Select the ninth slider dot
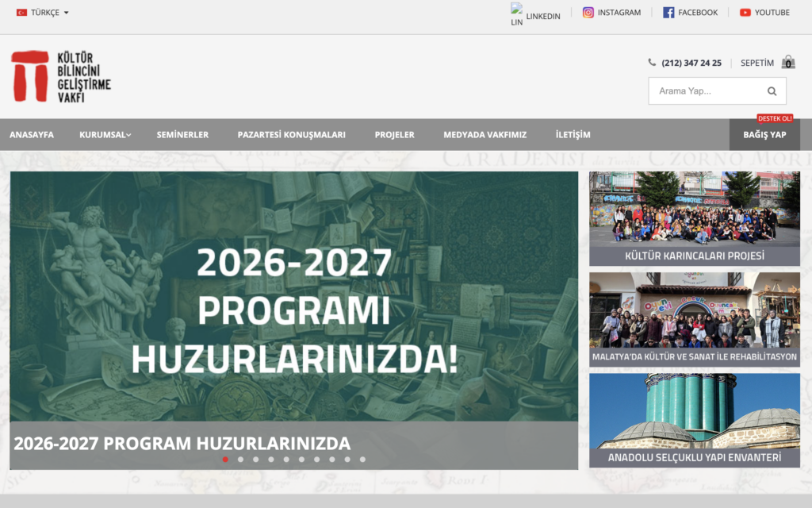This screenshot has height=508, width=812. (347, 460)
